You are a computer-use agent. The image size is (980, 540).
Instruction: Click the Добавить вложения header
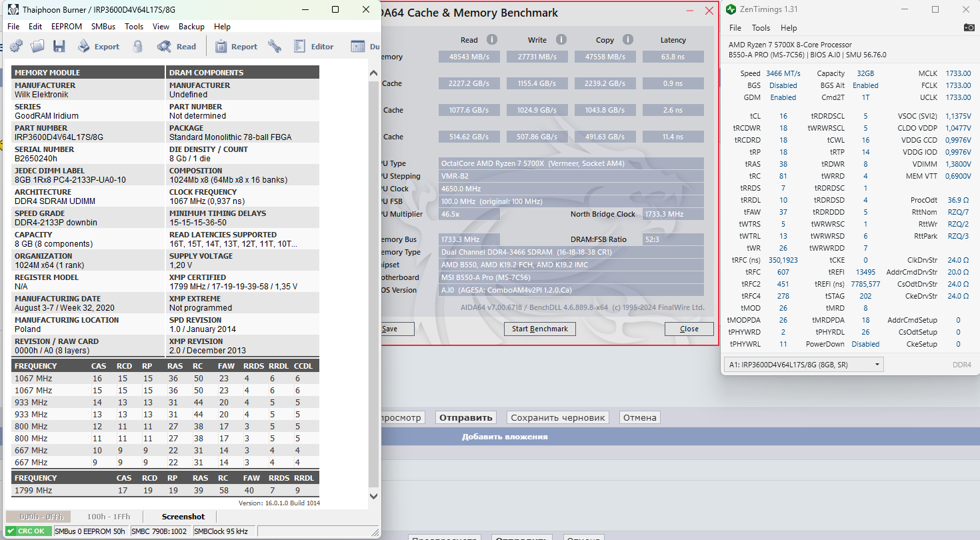(505, 437)
